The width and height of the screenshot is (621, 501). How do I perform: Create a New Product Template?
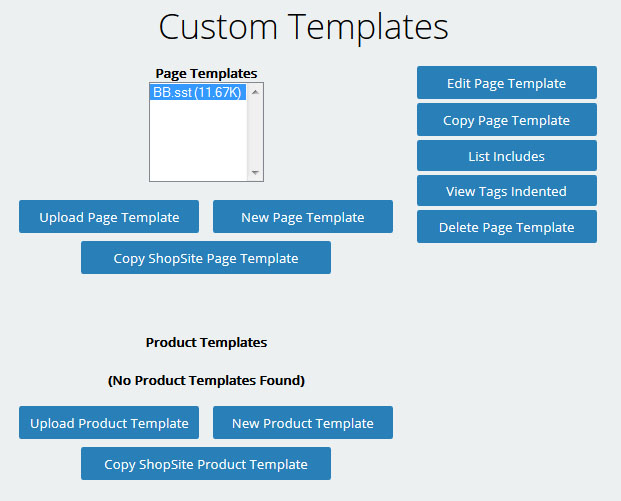click(x=303, y=423)
